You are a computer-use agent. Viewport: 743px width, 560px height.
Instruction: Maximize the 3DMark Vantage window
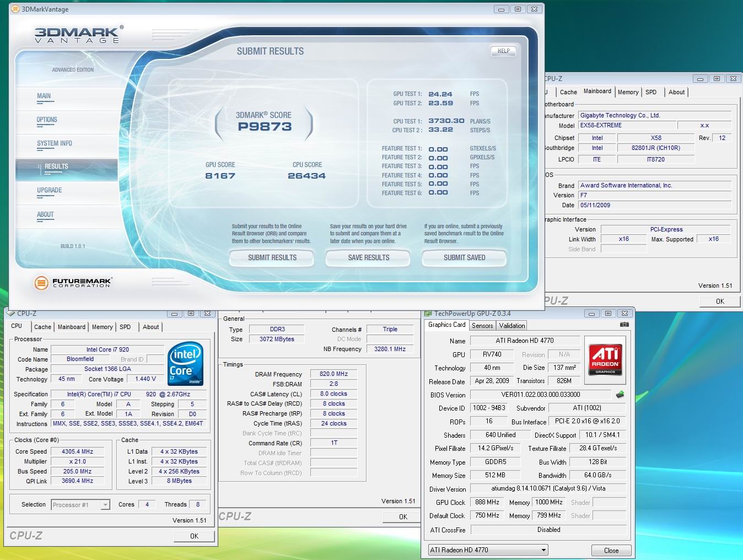tap(518, 9)
